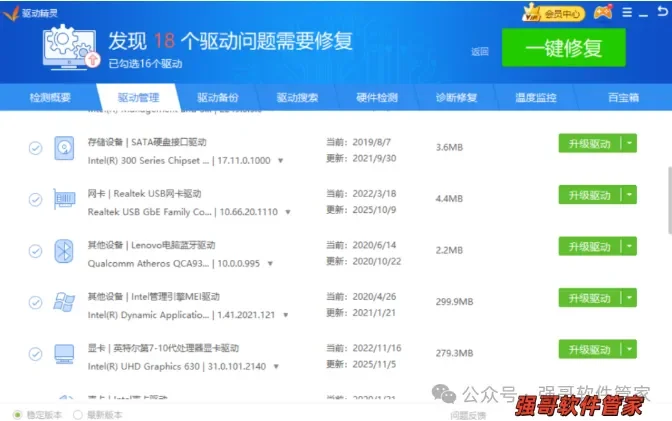Click the Realtek network card icon
The image size is (672, 421).
pos(64,199)
